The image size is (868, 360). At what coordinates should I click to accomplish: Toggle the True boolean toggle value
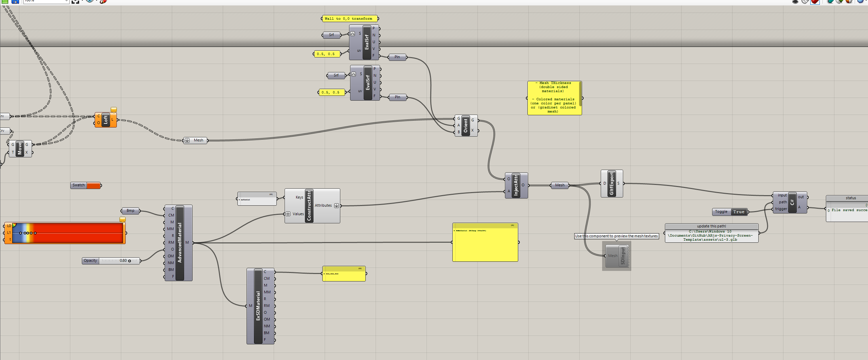pyautogui.click(x=739, y=212)
